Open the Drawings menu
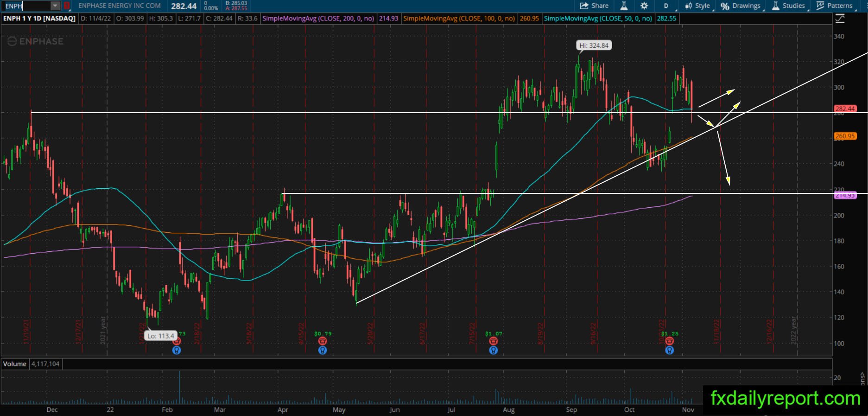868x416 pixels. coord(741,6)
